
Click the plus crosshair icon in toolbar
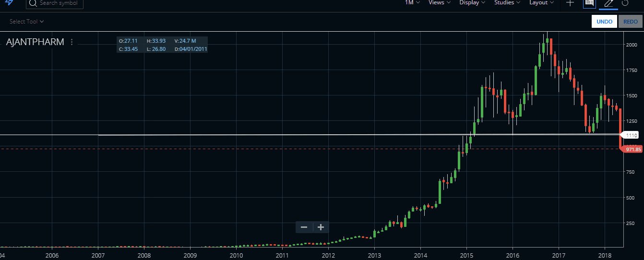pyautogui.click(x=570, y=3)
